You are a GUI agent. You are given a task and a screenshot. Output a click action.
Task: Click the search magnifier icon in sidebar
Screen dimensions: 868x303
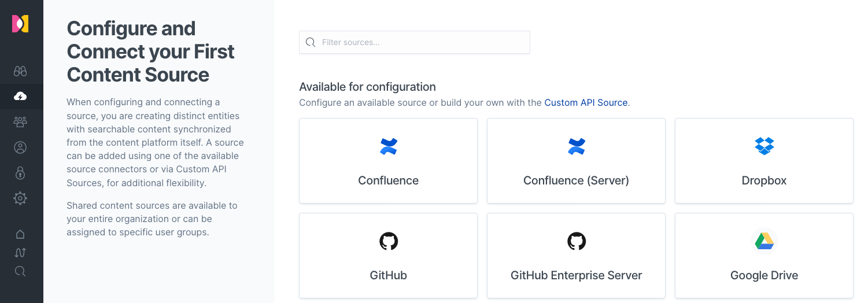pos(20,271)
